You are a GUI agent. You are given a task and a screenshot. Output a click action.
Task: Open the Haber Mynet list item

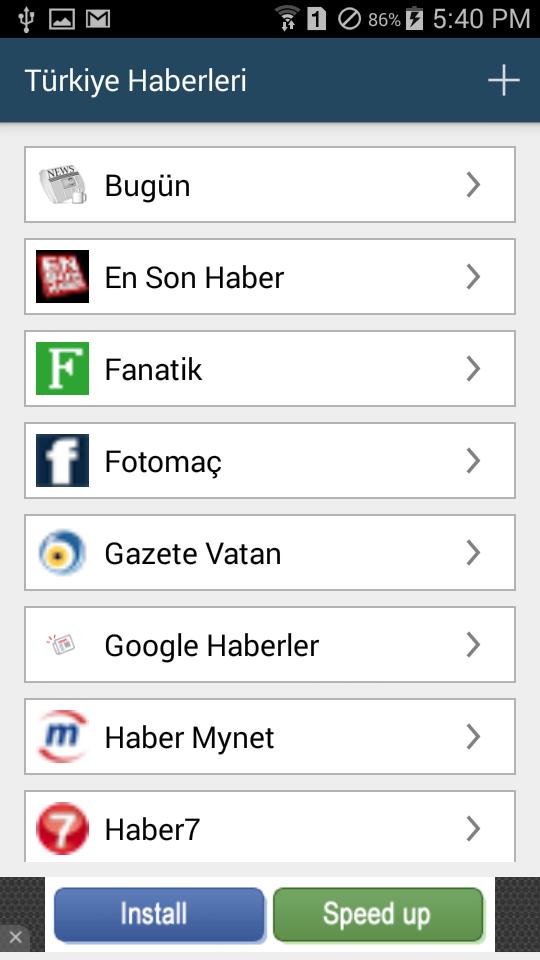pyautogui.click(x=270, y=737)
